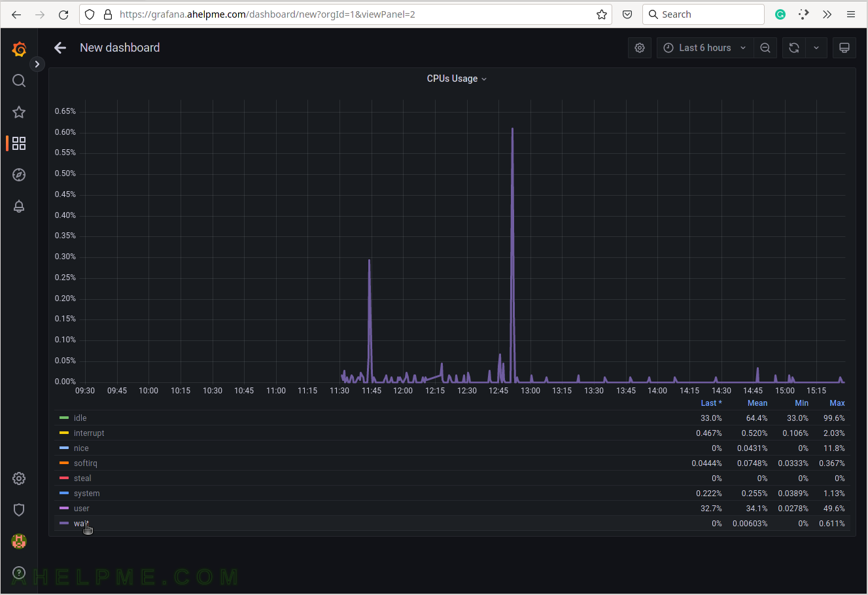Viewport: 868px width, 595px height.
Task: Go back using the dashboard back arrow
Action: pyautogui.click(x=60, y=48)
